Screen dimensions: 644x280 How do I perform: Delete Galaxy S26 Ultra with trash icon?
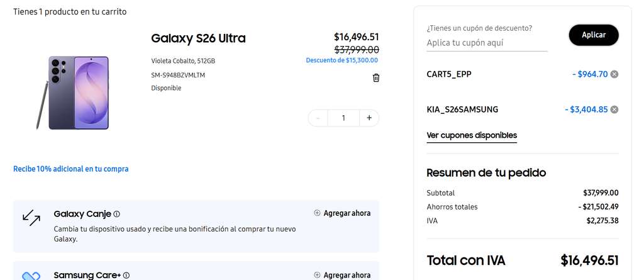pyautogui.click(x=376, y=78)
